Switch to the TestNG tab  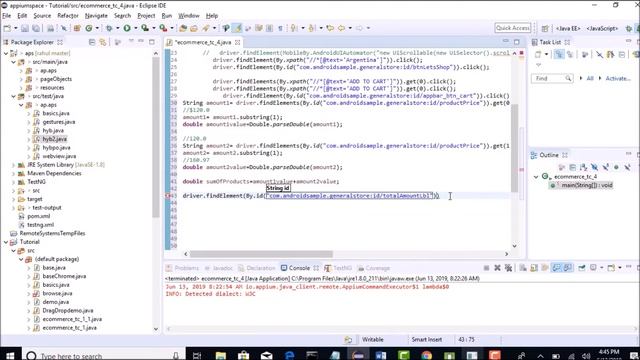tap(338, 268)
